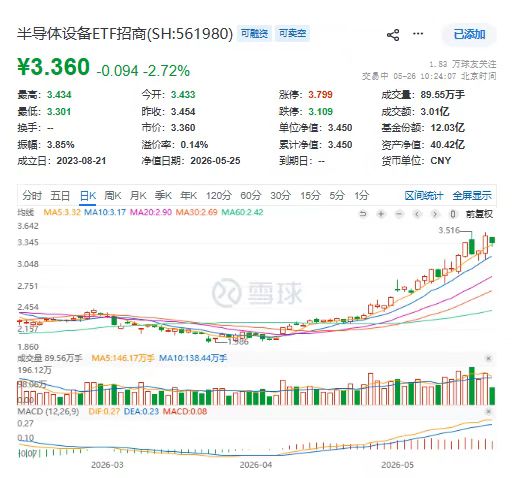
Task: Click the chart reset undo icon
Action: coord(363,214)
